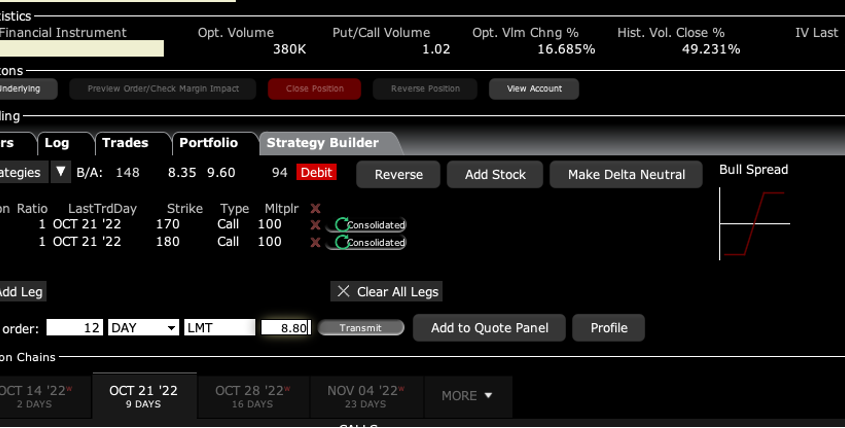The height and width of the screenshot is (428, 845).
Task: Open the LMT order type field
Action: (x=219, y=328)
